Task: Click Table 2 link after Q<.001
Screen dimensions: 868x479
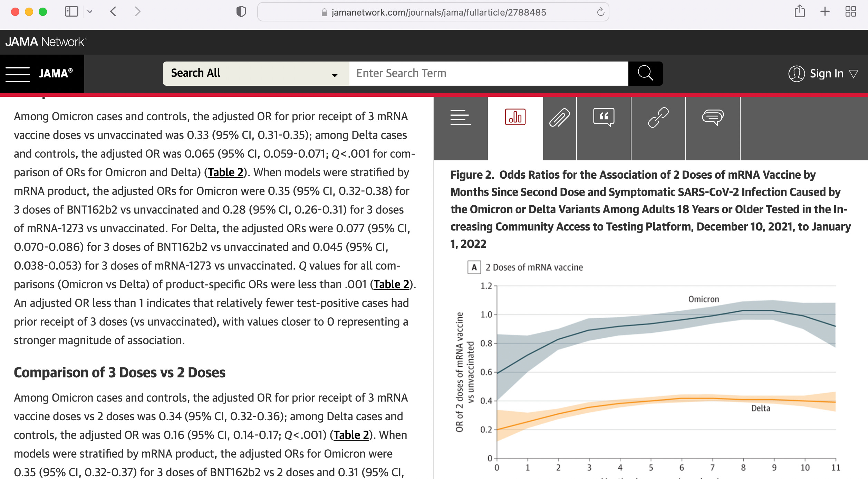Action: [351, 435]
